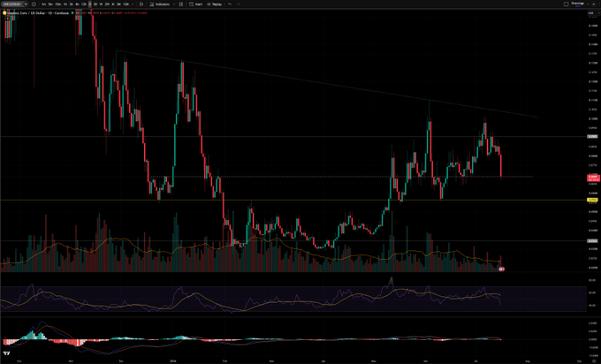The image size is (601, 364).
Task: Select the 15m timeframe
Action: (57, 4)
